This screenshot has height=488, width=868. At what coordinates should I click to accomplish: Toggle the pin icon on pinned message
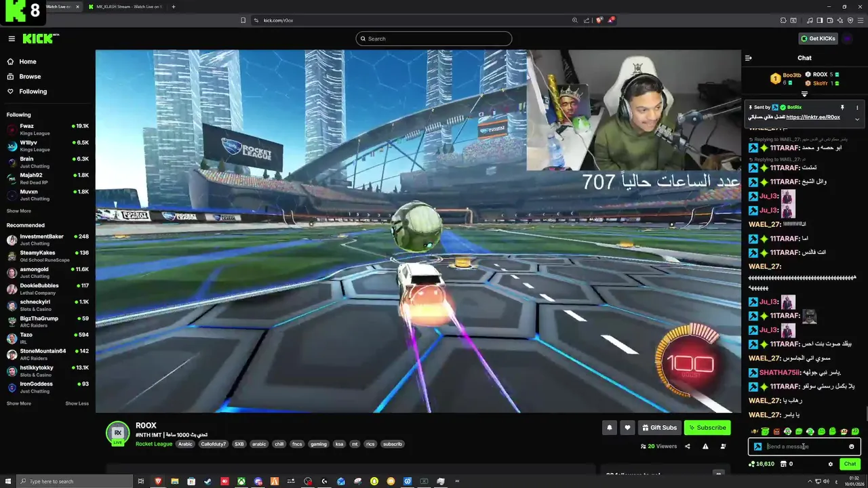point(842,108)
